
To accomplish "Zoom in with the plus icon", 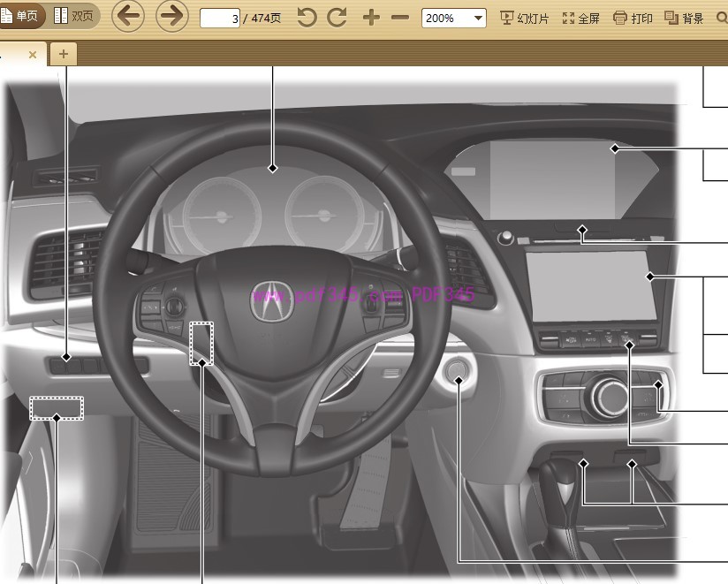I will tap(371, 18).
